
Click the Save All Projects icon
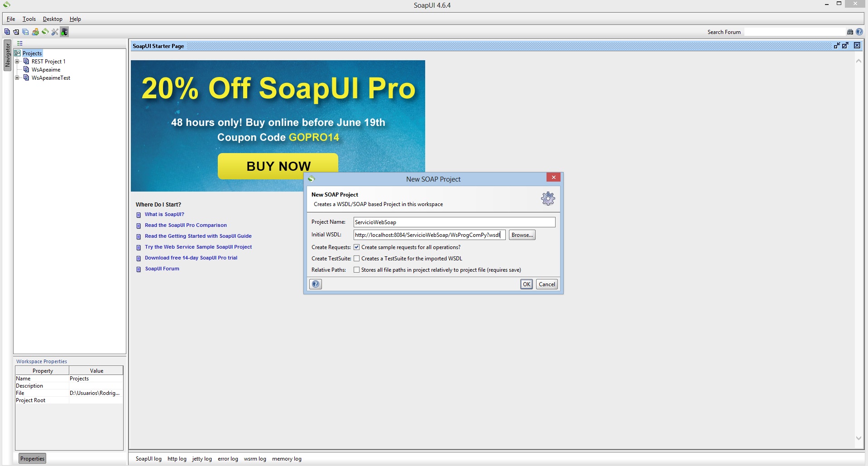[25, 32]
